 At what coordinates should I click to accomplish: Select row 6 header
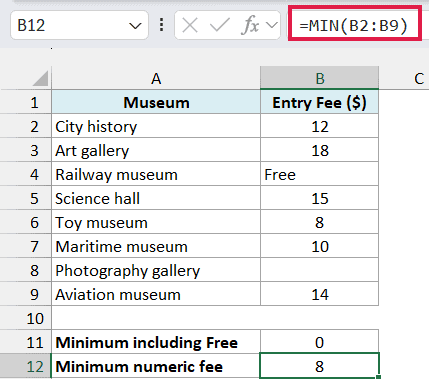point(26,222)
